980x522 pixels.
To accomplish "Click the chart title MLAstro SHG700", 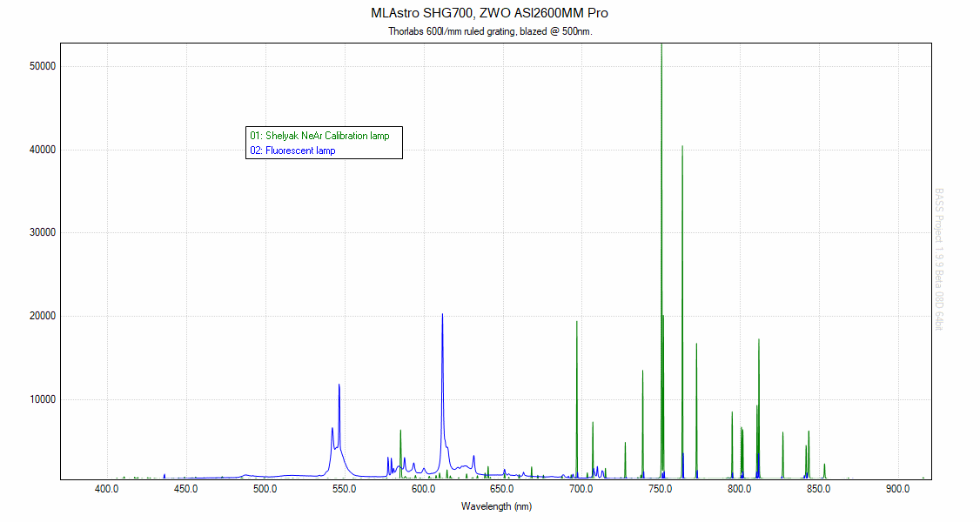I will [x=489, y=13].
